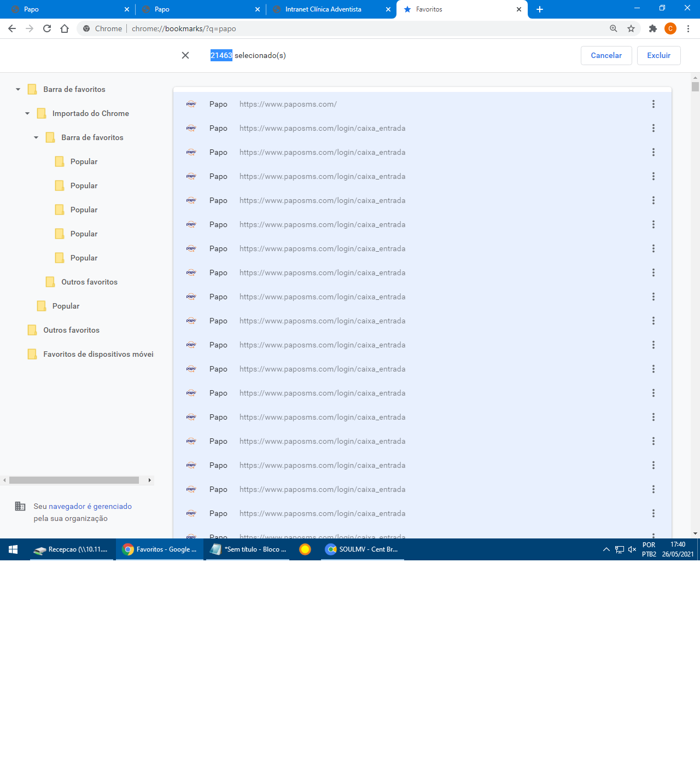Open the navegador é gerenciado link

click(x=90, y=506)
